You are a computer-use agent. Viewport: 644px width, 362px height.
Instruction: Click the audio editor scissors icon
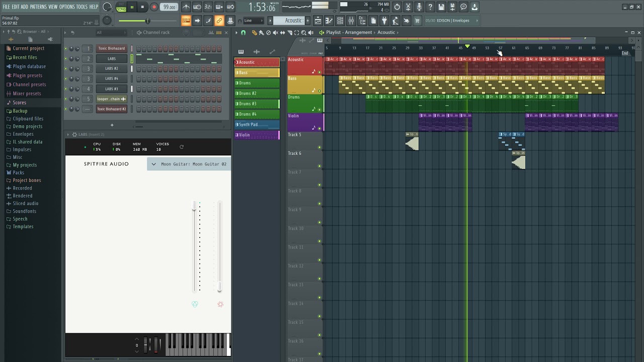coord(408,7)
